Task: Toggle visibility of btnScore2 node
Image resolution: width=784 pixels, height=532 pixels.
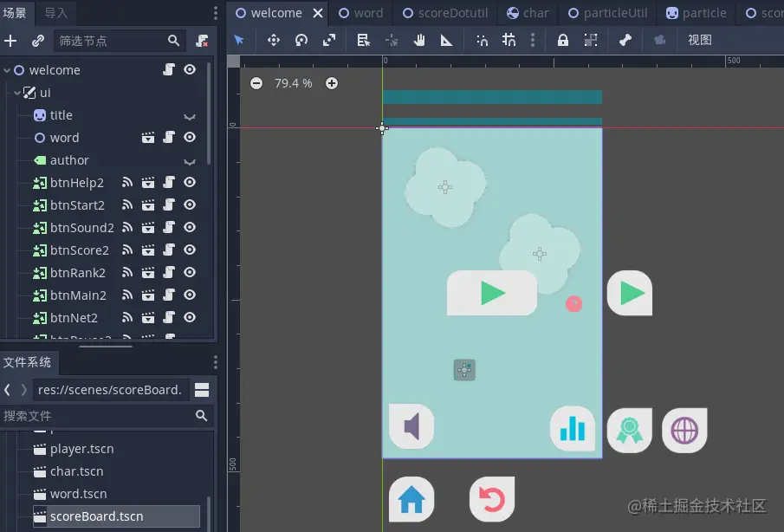Action: (190, 250)
